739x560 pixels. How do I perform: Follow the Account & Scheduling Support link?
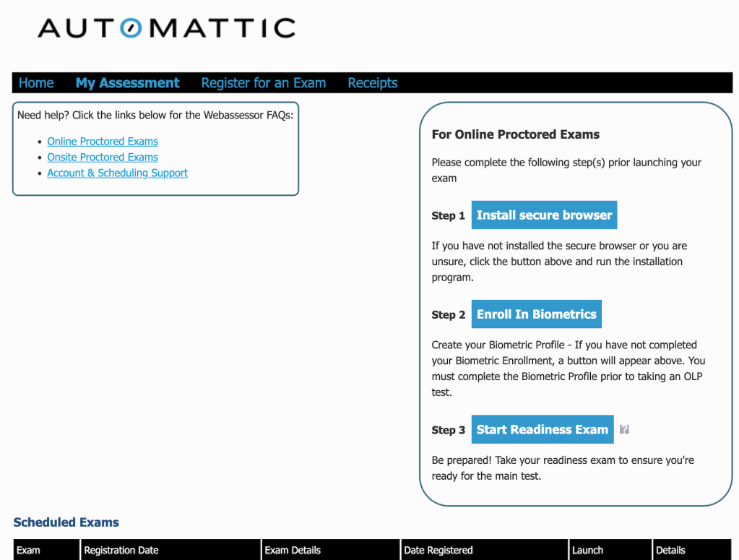click(117, 173)
